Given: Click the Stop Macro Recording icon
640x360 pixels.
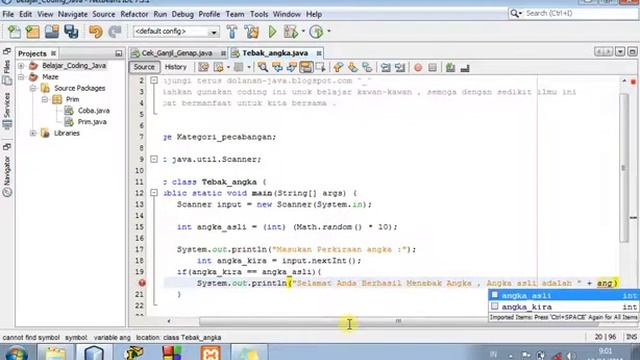Looking at the screenshot, I should (x=433, y=67).
